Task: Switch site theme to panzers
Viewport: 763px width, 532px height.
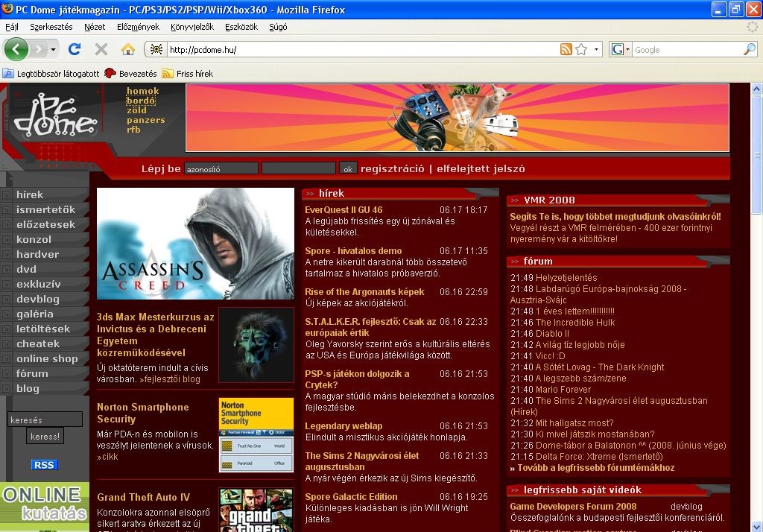Action: 146,120
